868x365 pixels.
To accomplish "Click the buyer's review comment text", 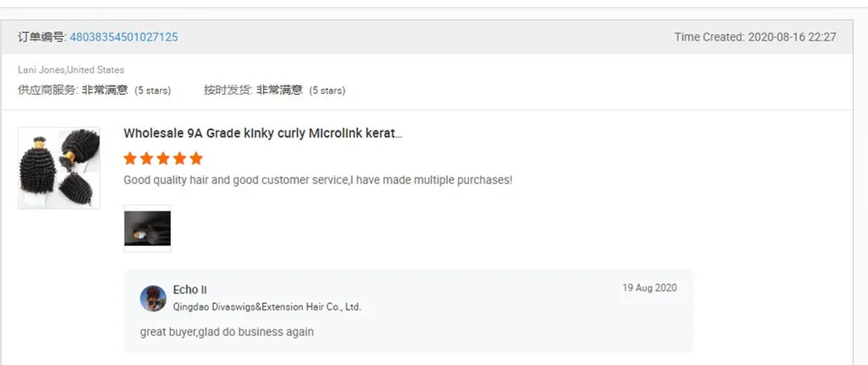I will 318,179.
